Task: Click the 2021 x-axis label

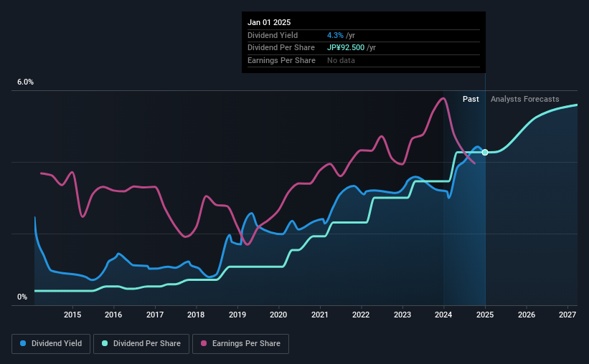Action: [x=320, y=315]
